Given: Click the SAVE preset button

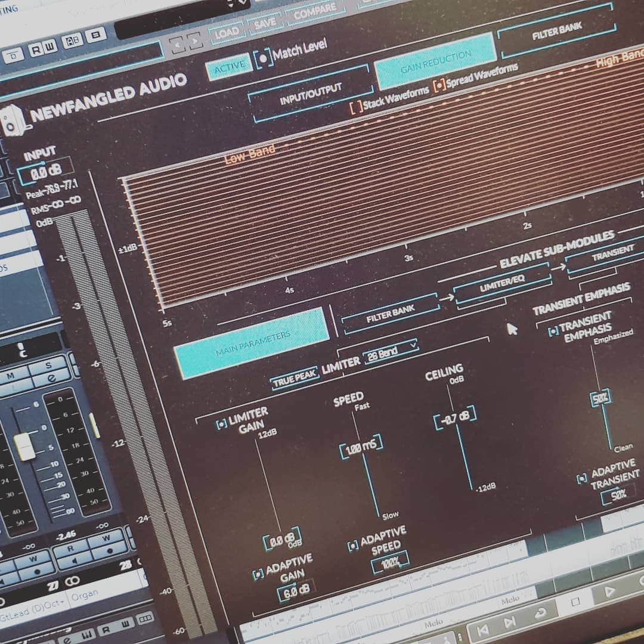Looking at the screenshot, I should coord(265,23).
